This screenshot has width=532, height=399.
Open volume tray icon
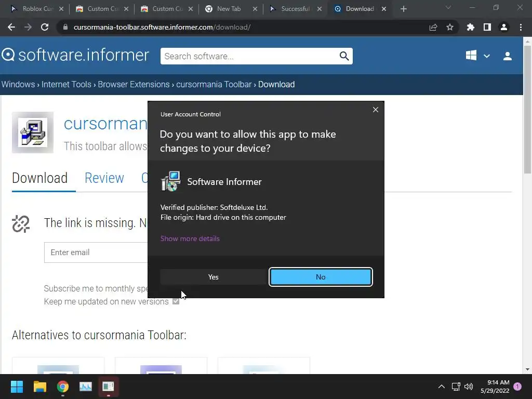(469, 387)
